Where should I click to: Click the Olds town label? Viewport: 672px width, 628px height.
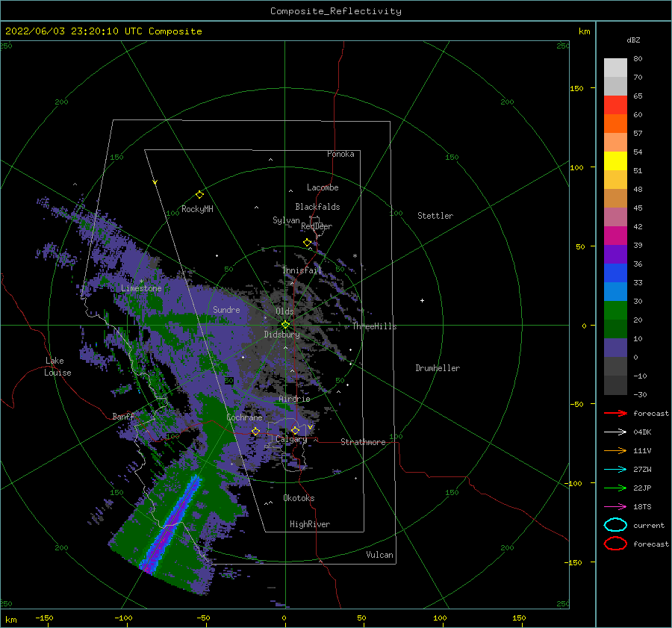[284, 311]
